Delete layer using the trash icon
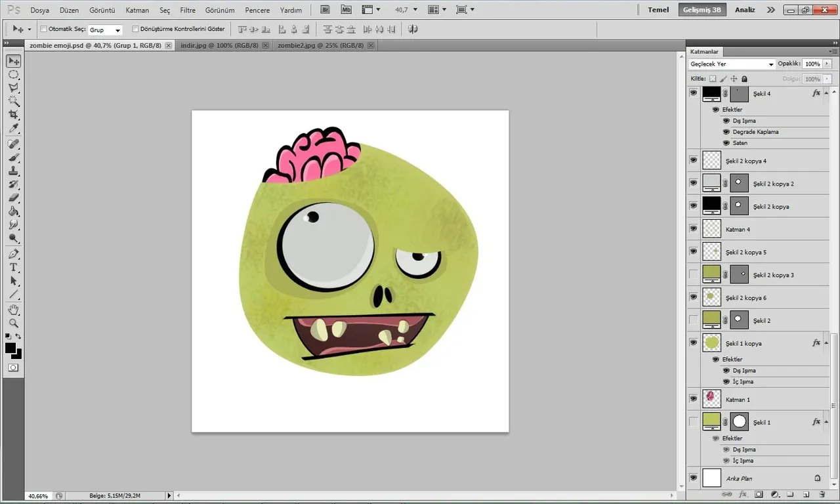The width and height of the screenshot is (840, 504). tap(822, 494)
